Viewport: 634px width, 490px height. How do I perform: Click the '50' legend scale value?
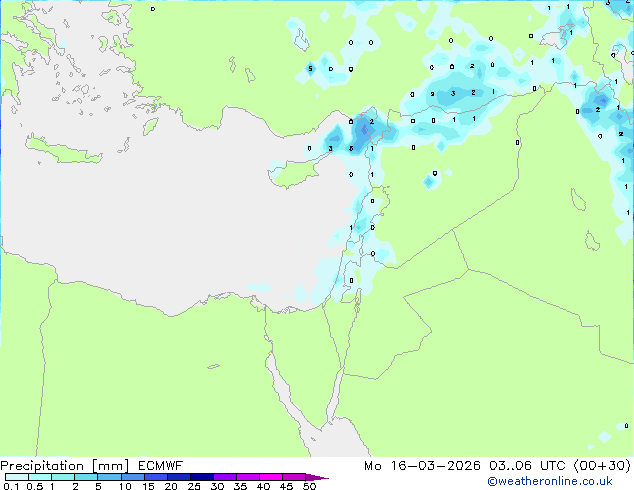(309, 486)
